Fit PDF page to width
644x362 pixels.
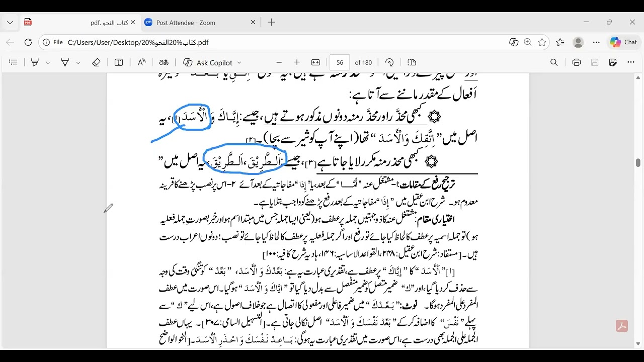(315, 62)
